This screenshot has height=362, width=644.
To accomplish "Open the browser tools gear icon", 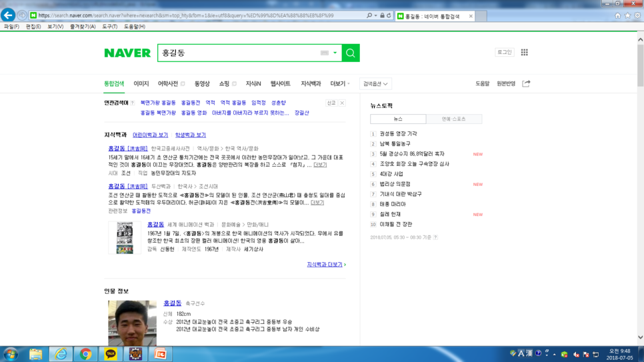I will pyautogui.click(x=637, y=15).
